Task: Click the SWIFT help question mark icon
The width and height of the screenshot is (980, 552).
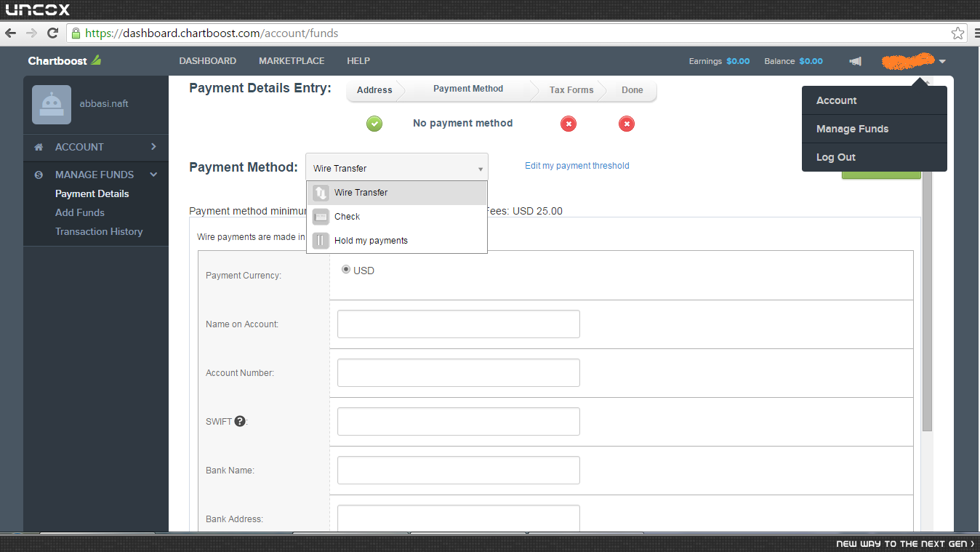Action: pyautogui.click(x=239, y=420)
